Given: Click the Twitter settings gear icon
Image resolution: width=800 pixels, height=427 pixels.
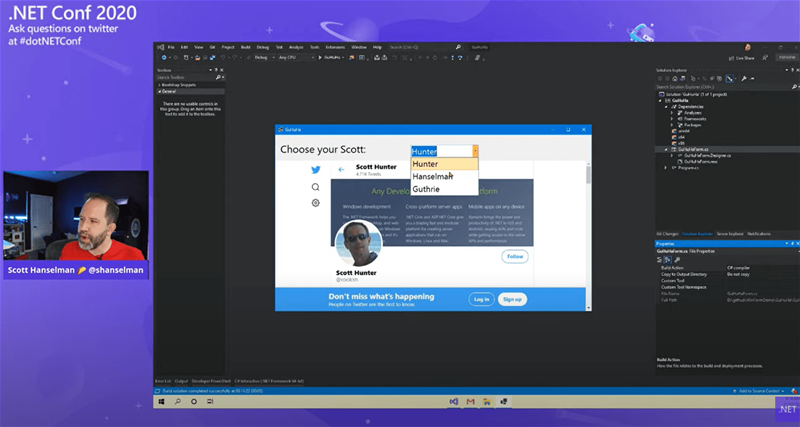Looking at the screenshot, I should (316, 203).
